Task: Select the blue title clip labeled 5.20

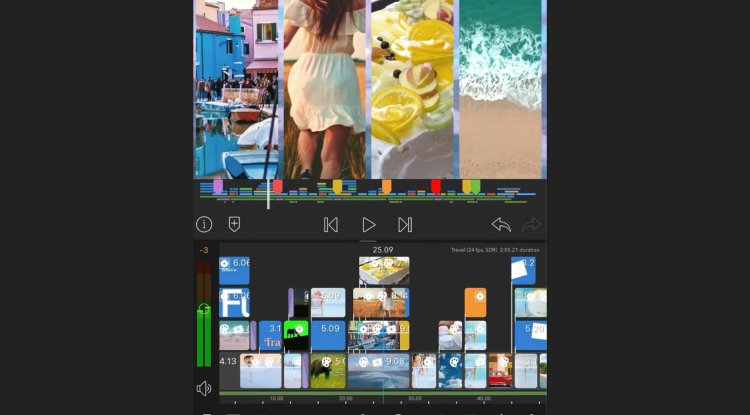Action: pyautogui.click(x=531, y=335)
